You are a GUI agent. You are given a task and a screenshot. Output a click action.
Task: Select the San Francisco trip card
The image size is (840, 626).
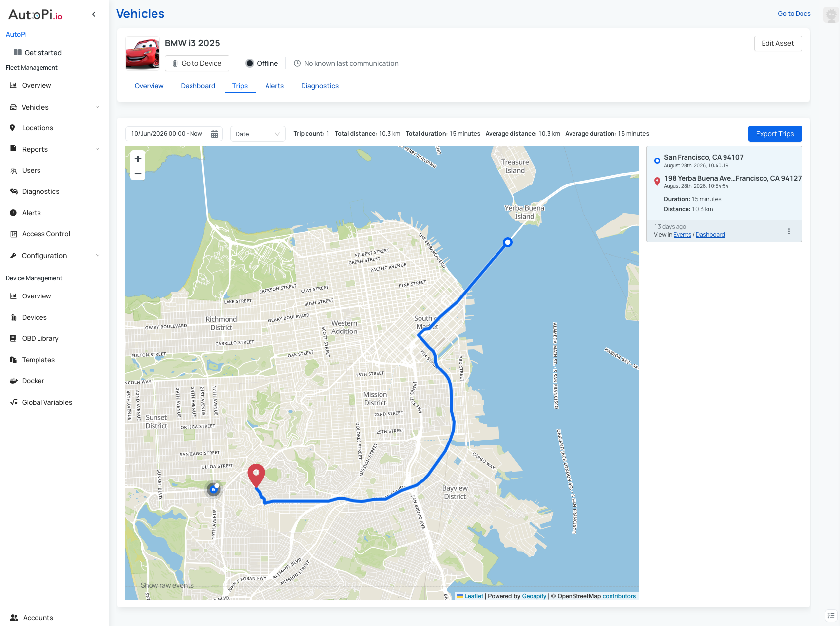[724, 193]
